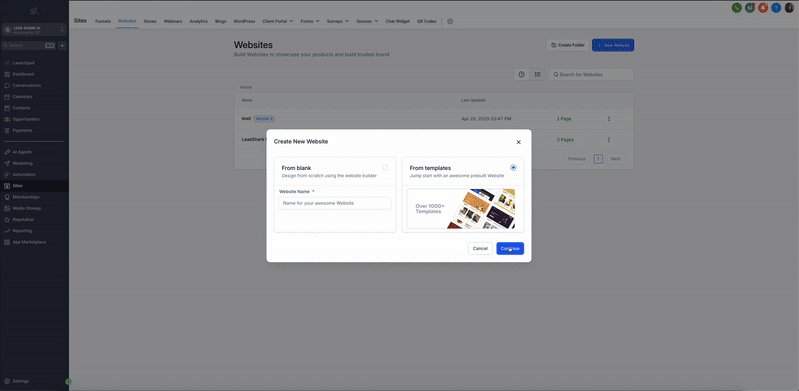799x391 pixels.
Task: Select the From blank radio button
Action: coord(385,167)
